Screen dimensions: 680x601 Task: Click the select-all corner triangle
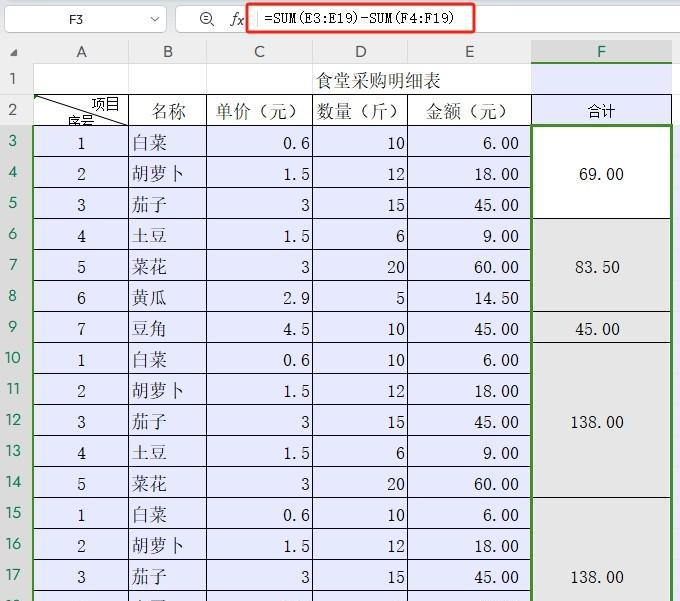[x=14, y=52]
